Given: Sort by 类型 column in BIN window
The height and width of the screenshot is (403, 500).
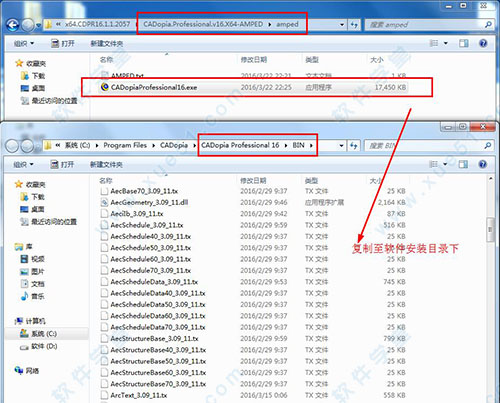Looking at the screenshot, I should (x=311, y=181).
